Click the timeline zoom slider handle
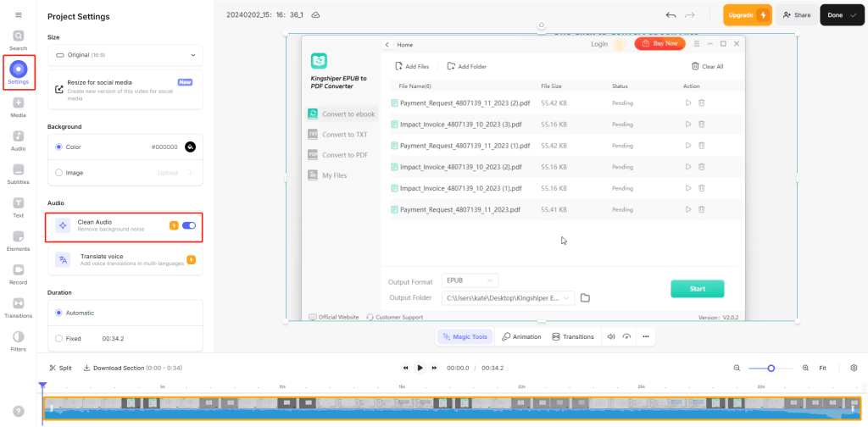Image resolution: width=868 pixels, height=427 pixels. click(x=771, y=368)
